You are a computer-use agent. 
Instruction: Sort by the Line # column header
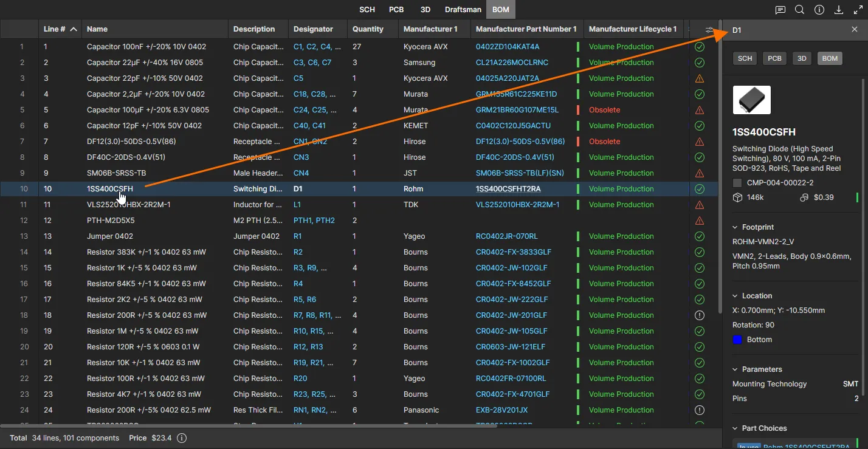55,29
